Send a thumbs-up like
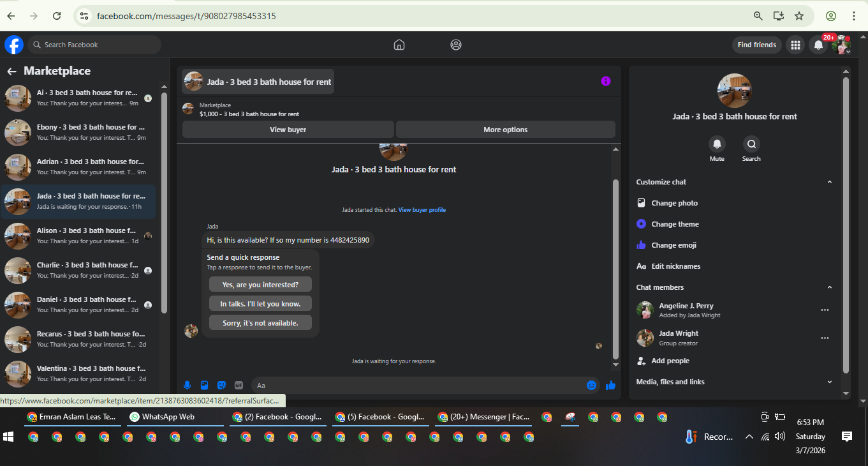Screen dimensions: 868x466 tap(610, 385)
